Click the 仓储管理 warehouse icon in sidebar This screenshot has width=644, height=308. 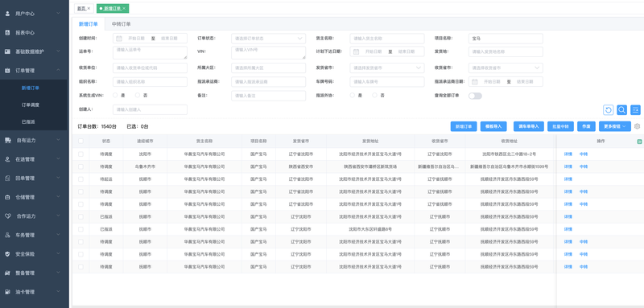[x=7, y=197]
